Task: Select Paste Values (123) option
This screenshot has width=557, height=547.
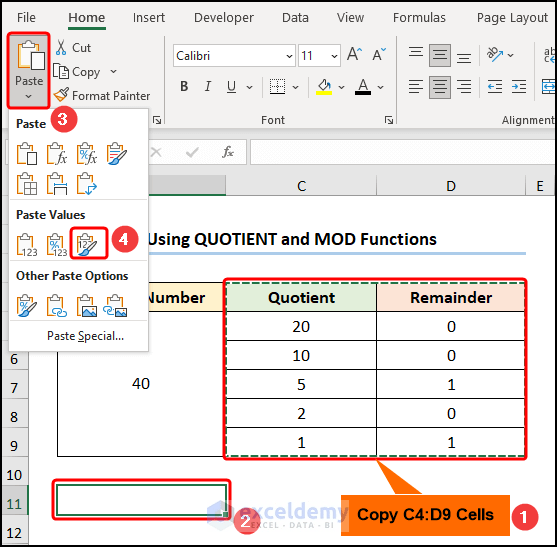Action: coord(27,245)
